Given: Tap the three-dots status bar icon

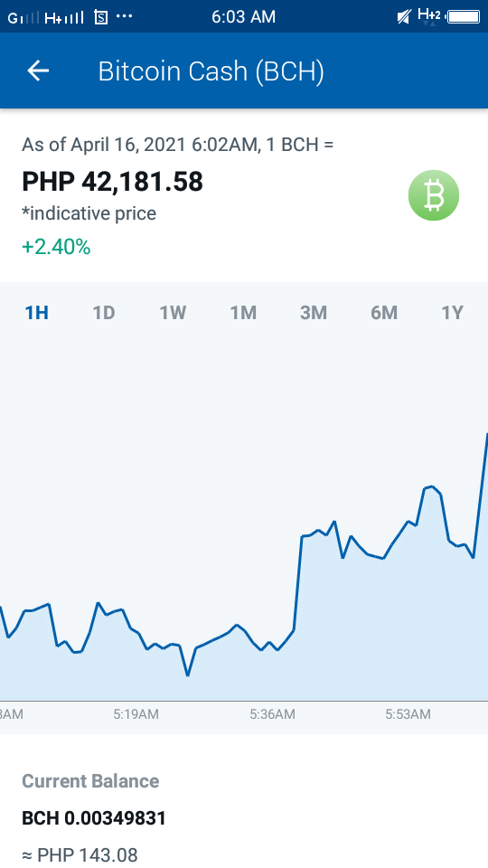Looking at the screenshot, I should click(125, 16).
